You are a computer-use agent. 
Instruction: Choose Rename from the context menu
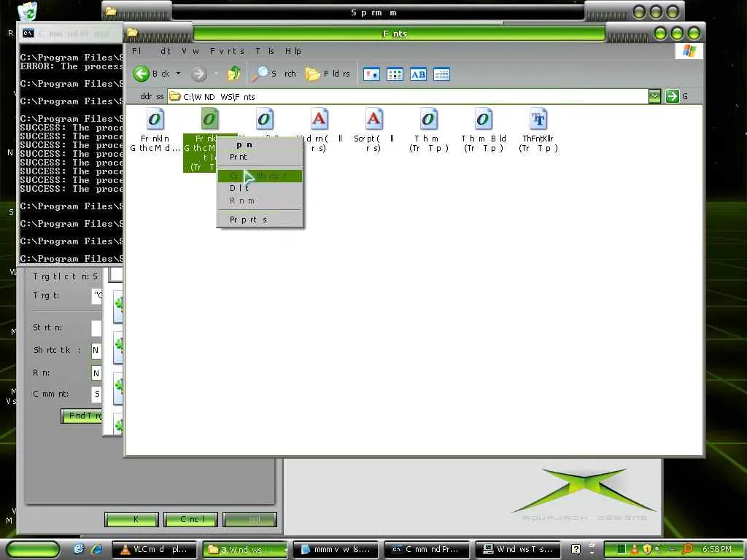260,201
